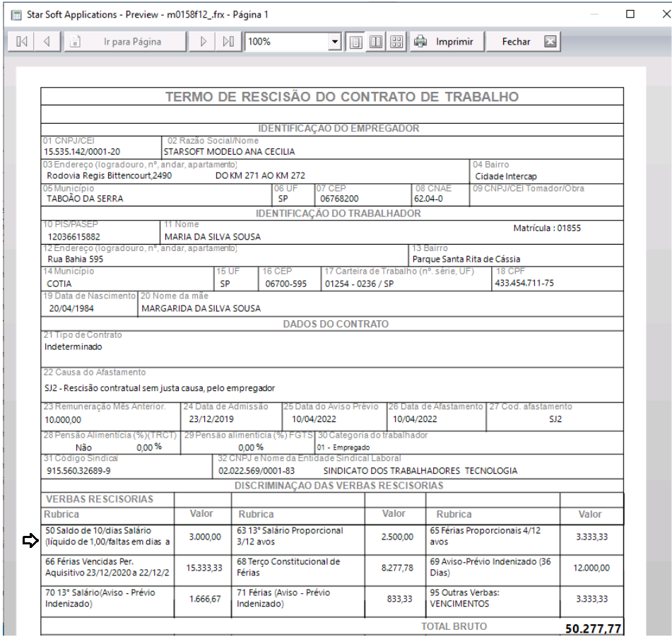Open the 100% zoom dropdown
The width and height of the screenshot is (672, 637).
click(x=335, y=42)
